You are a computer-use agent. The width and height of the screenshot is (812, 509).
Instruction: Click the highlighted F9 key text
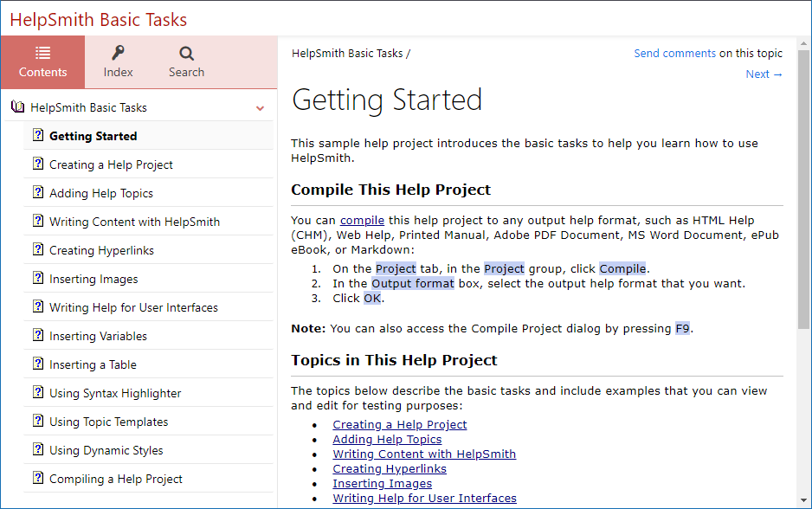click(x=682, y=328)
